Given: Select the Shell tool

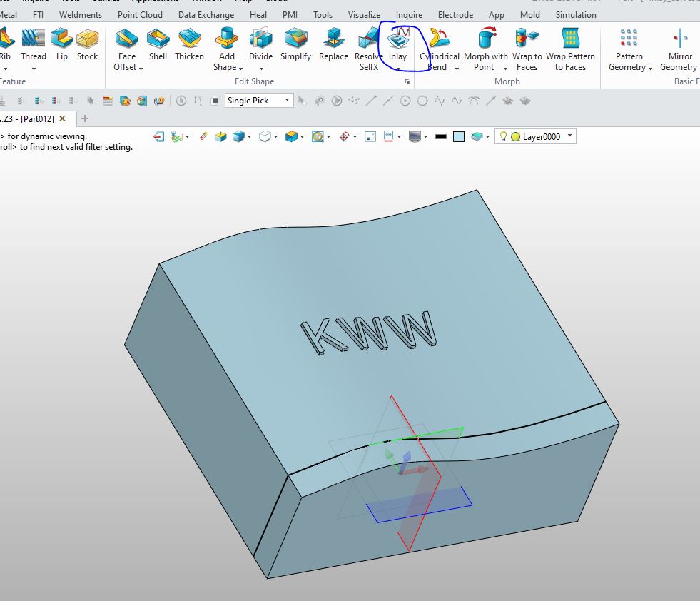Looking at the screenshot, I should [x=158, y=44].
